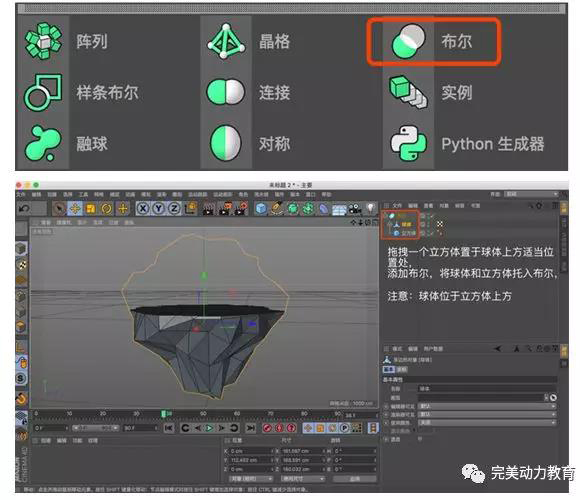Add a Python 生成器 object

pyautogui.click(x=408, y=143)
